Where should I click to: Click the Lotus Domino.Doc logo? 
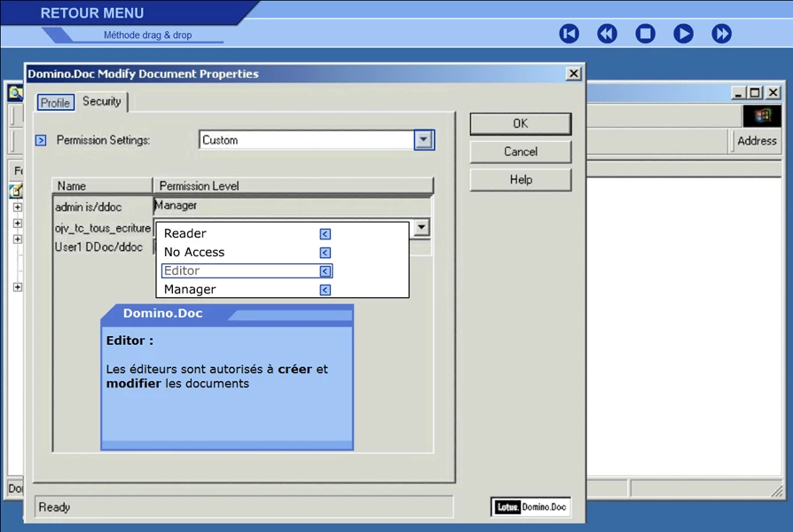[x=530, y=507]
